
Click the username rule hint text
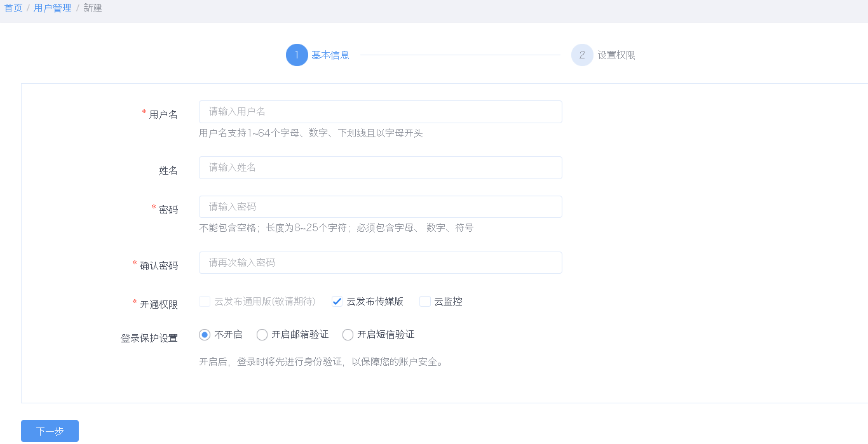point(311,133)
